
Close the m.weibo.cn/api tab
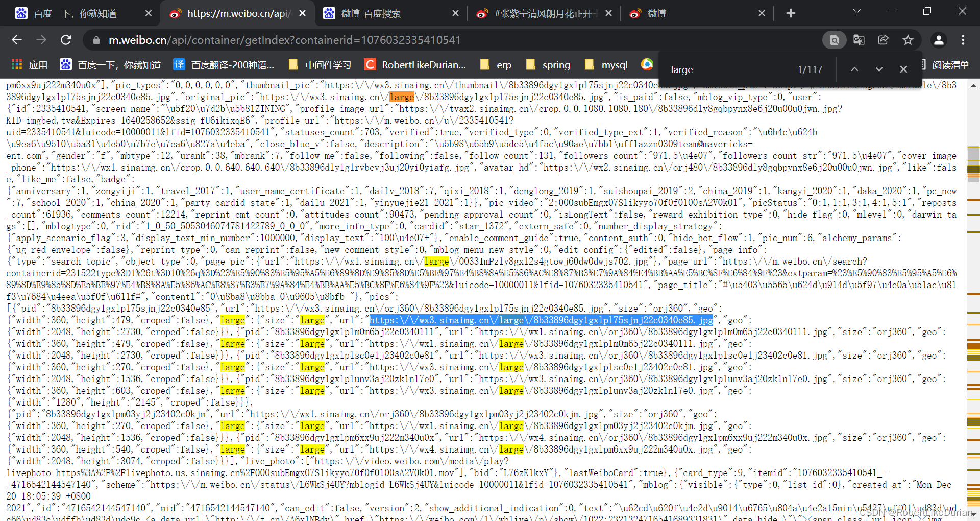[x=303, y=13]
